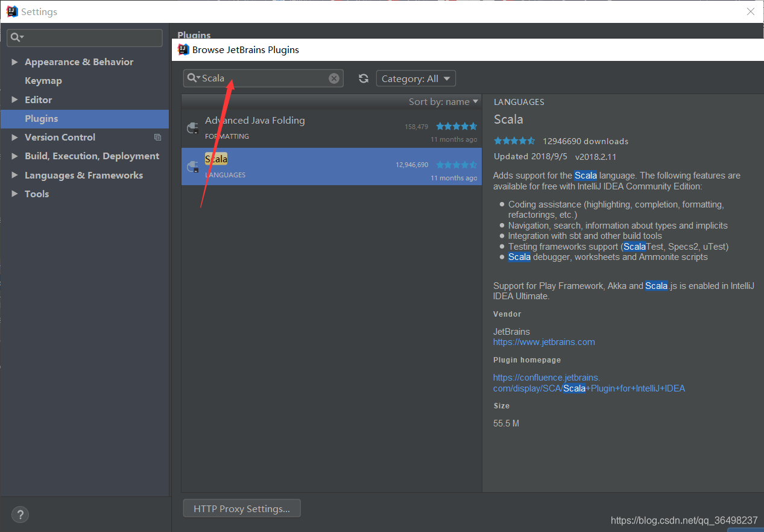Select Tools label in settings tree
Screen dimensions: 764x532
37,194
